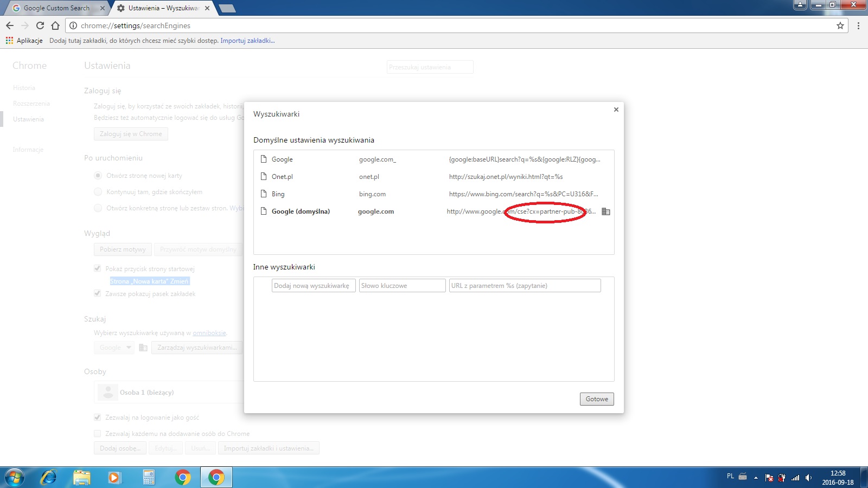The width and height of the screenshot is (868, 488).
Task: Select the Google (domyślna) row
Action: coord(433,211)
